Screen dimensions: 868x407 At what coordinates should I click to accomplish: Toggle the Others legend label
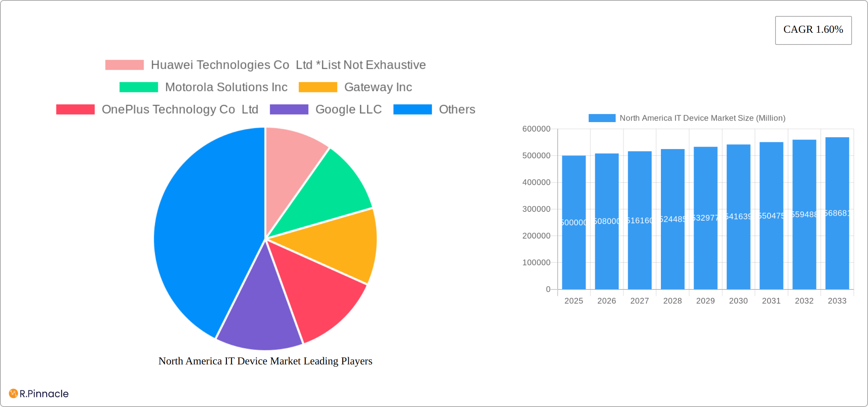457,110
